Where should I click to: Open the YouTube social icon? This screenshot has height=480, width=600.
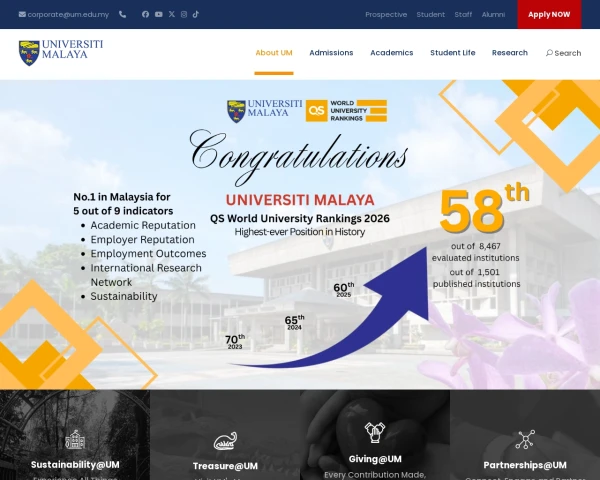(159, 14)
